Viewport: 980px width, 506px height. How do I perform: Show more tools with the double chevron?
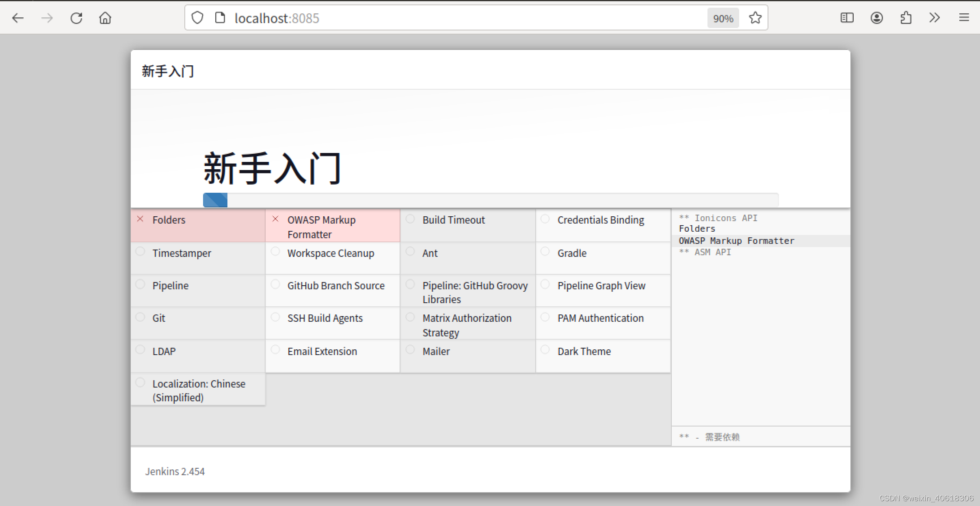pos(935,18)
